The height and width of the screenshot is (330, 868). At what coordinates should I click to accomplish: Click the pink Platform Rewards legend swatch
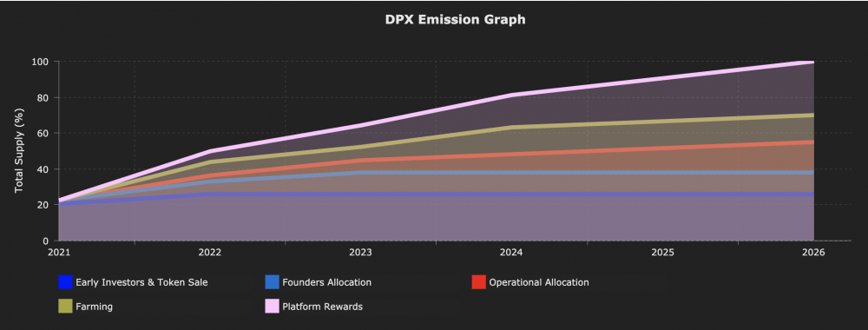coord(272,306)
